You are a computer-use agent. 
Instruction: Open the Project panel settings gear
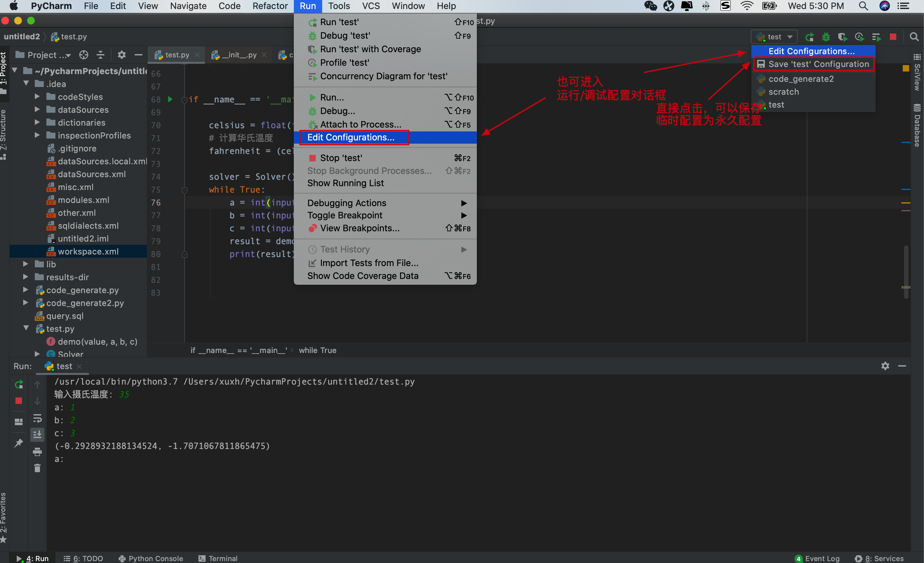coord(121,55)
